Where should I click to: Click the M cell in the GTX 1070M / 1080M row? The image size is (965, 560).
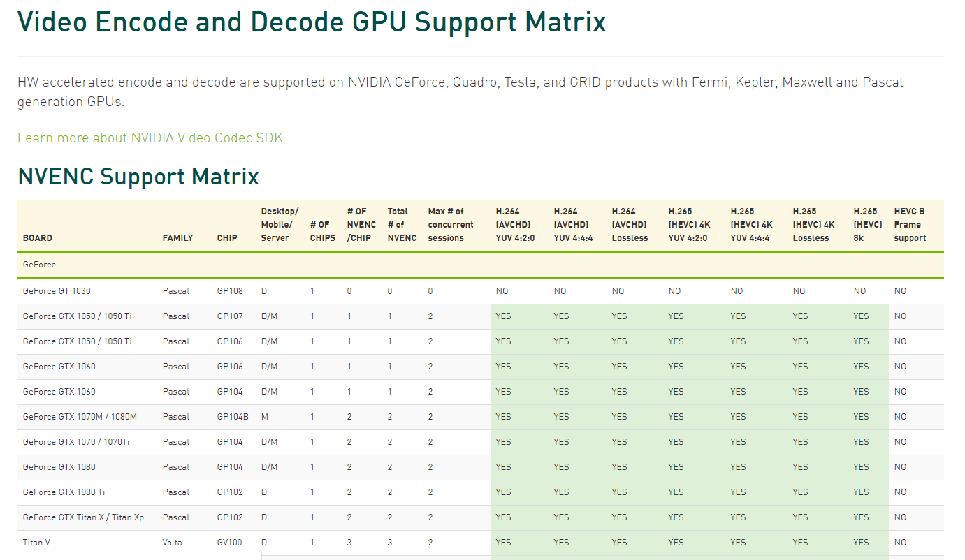[265, 417]
